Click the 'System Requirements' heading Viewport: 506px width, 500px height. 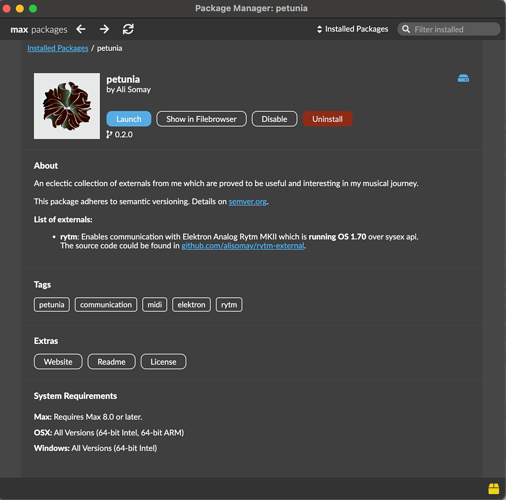pyautogui.click(x=75, y=396)
